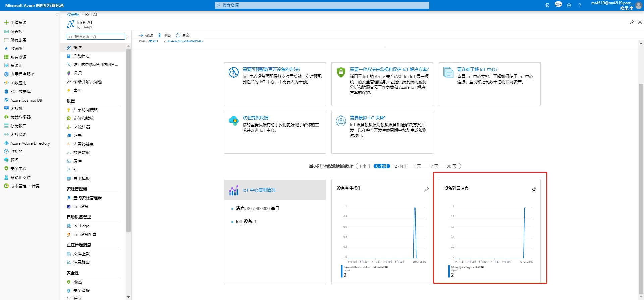Click the 存储帐户 icon
The height and width of the screenshot is (300, 644).
click(6, 126)
